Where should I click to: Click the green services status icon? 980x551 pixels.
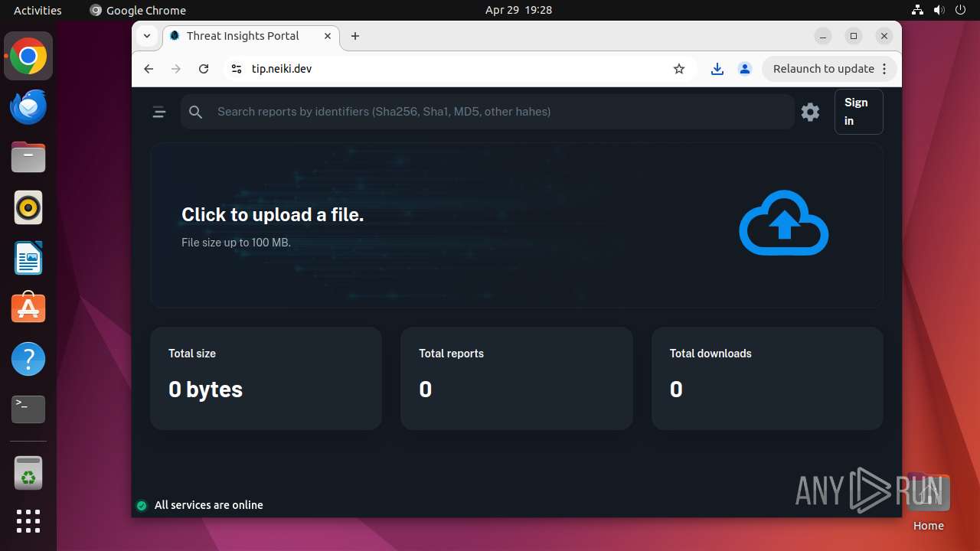click(x=142, y=505)
